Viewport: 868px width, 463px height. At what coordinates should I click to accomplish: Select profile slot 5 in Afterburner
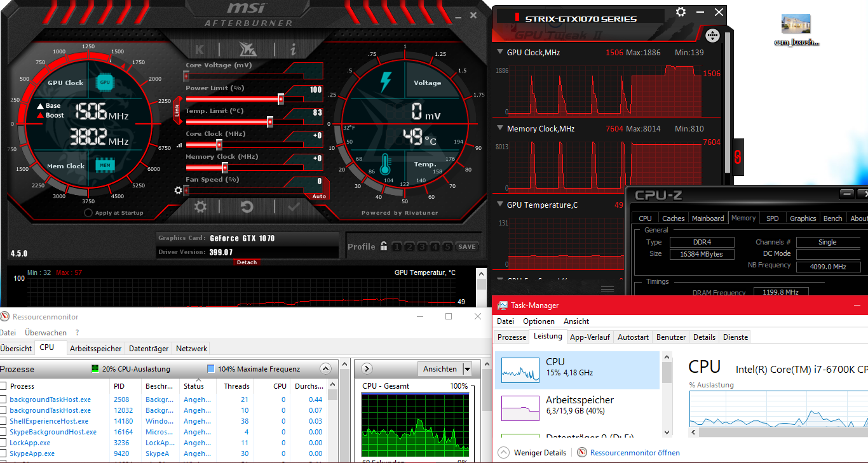(447, 246)
